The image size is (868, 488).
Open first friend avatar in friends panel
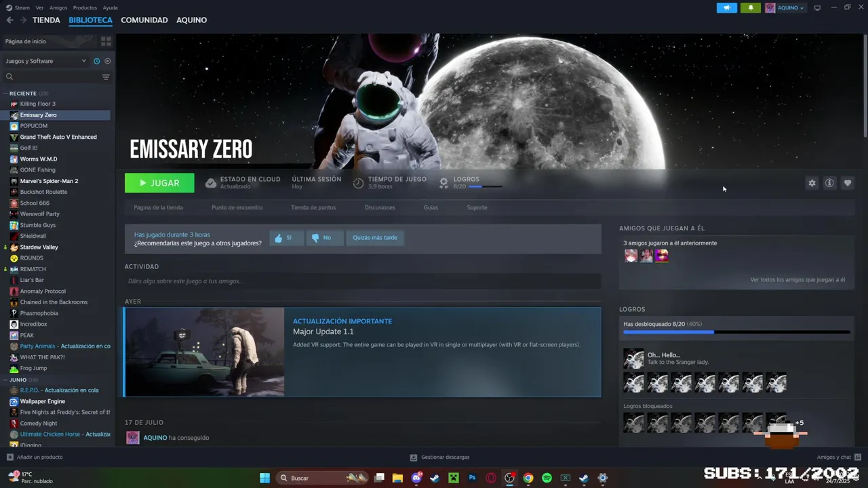tap(631, 256)
